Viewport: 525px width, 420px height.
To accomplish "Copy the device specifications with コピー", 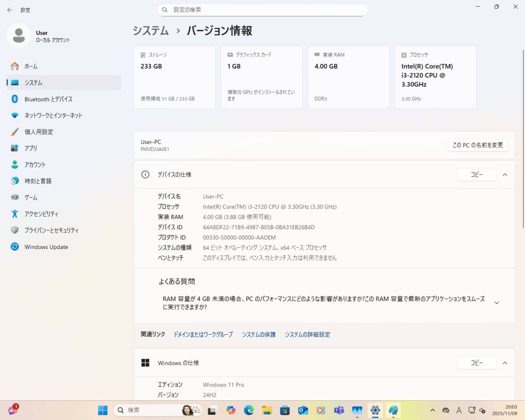I will pos(476,174).
